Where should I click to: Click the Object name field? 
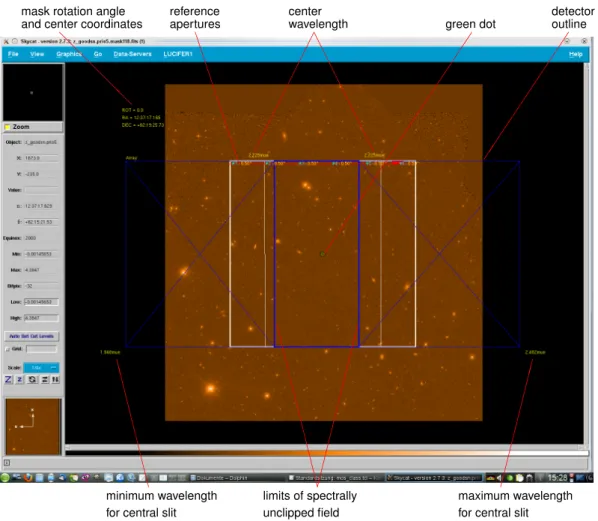41,142
